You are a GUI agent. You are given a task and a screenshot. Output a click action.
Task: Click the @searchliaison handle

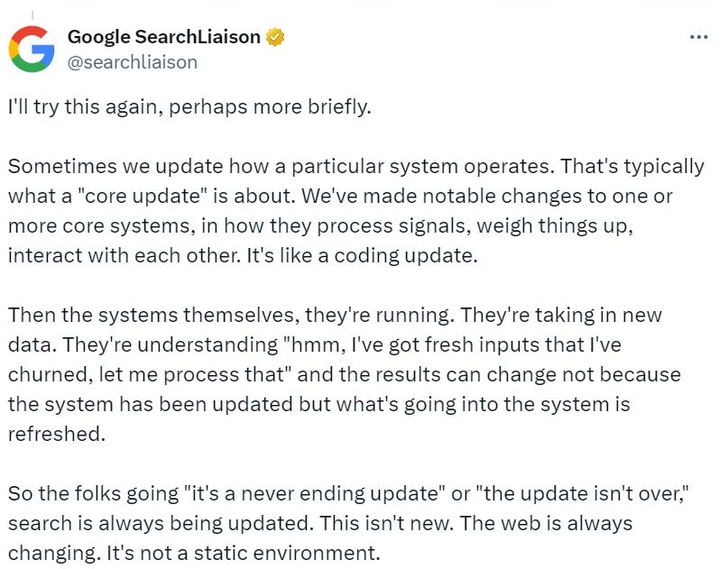pos(132,61)
